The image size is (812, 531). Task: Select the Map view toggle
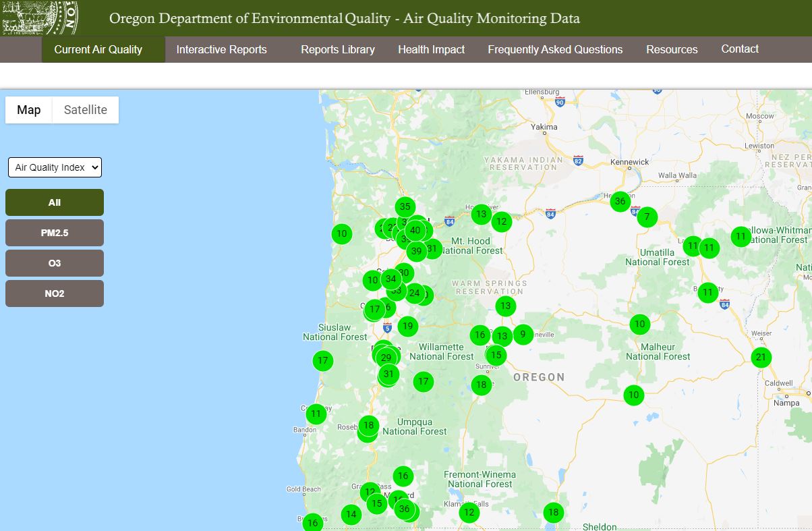coord(29,110)
